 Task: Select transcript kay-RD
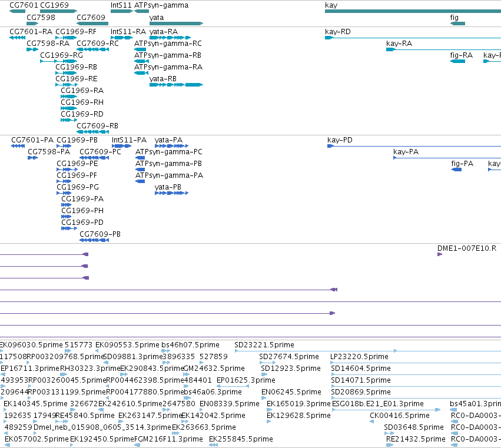[338, 32]
